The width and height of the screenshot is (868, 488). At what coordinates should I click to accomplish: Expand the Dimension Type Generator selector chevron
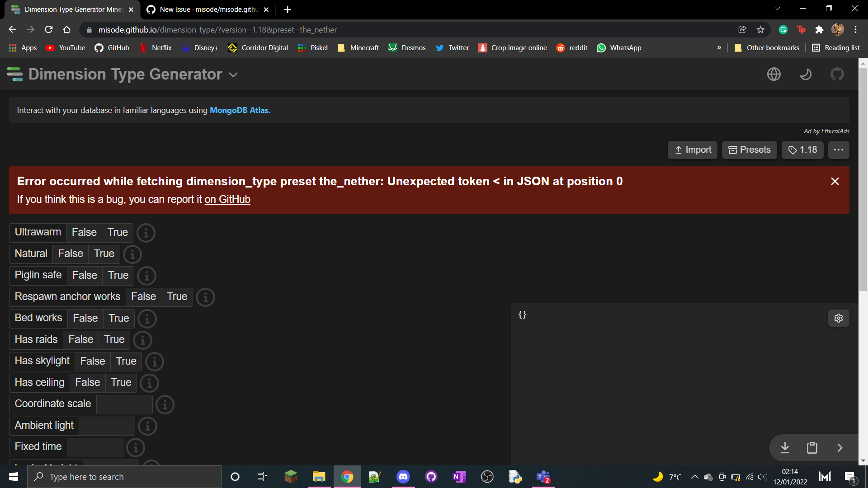233,75
